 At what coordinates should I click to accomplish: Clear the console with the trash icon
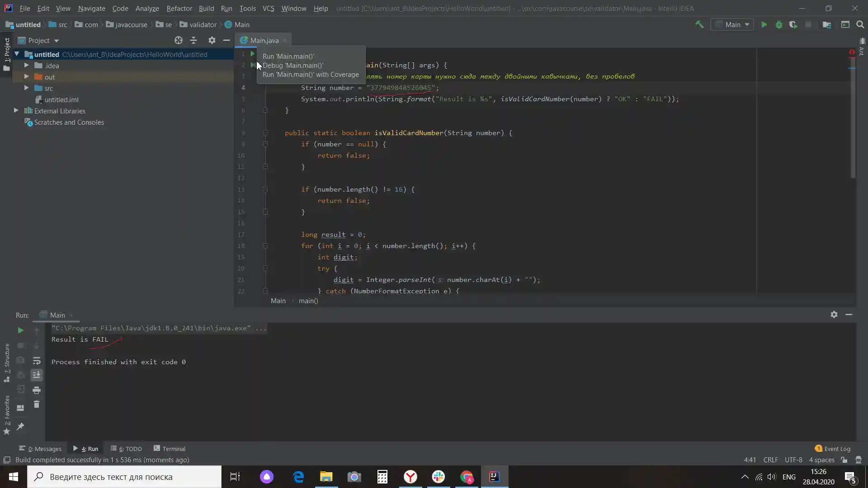point(37,404)
